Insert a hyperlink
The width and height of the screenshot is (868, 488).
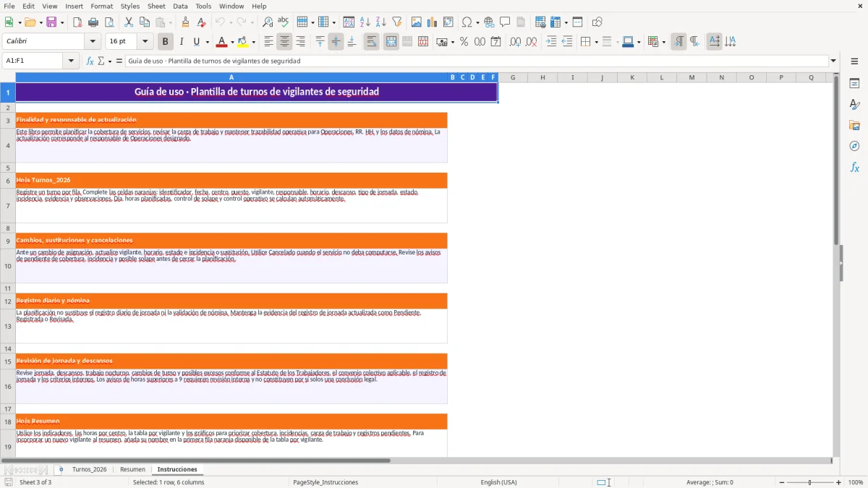click(490, 22)
